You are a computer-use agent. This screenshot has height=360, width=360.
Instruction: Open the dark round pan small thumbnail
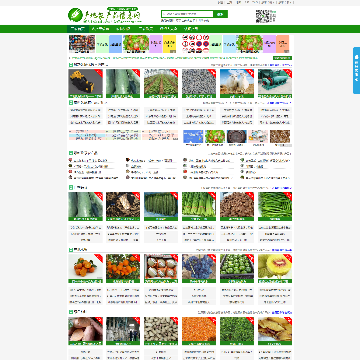[237, 136]
